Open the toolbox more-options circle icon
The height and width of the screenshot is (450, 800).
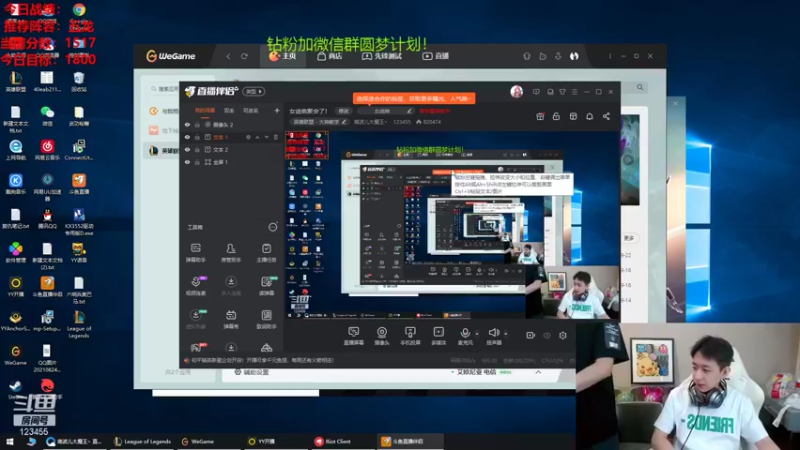point(273,227)
